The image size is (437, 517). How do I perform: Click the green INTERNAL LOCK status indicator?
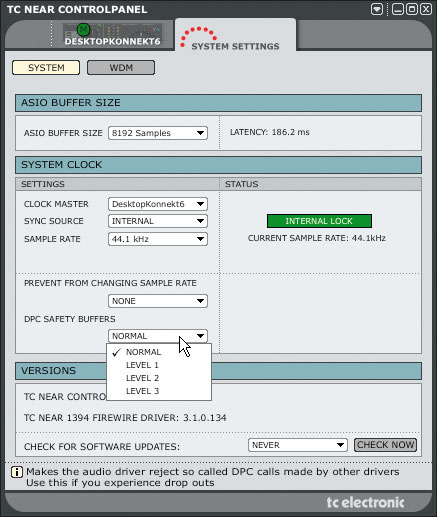click(x=319, y=221)
